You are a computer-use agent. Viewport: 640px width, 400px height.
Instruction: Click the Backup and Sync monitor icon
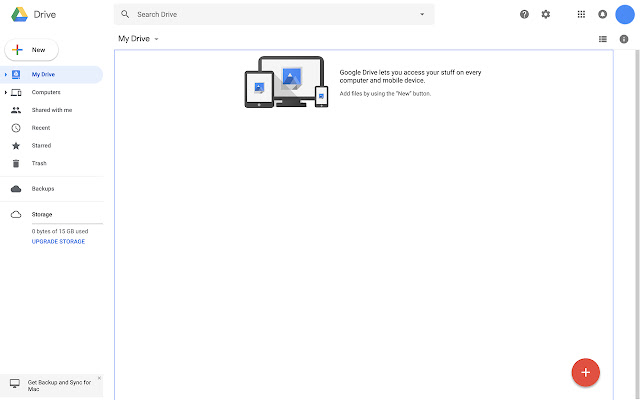tap(15, 384)
